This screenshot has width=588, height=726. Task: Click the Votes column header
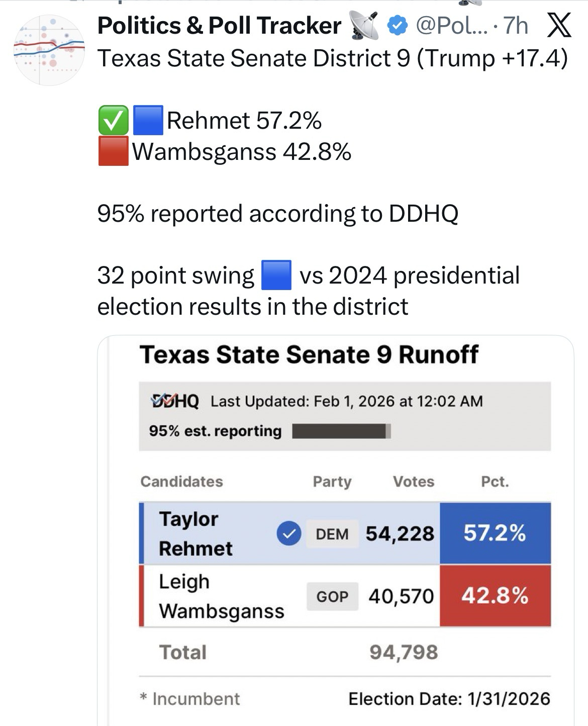[x=413, y=481]
